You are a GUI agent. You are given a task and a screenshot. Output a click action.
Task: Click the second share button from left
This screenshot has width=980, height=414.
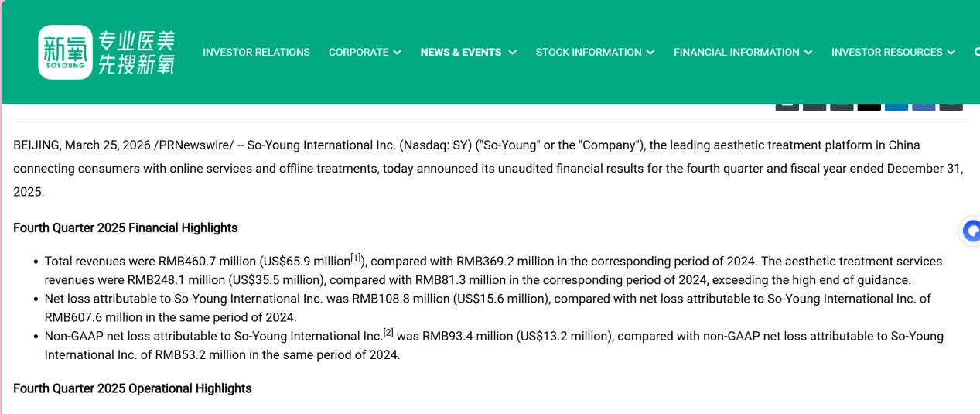click(814, 105)
